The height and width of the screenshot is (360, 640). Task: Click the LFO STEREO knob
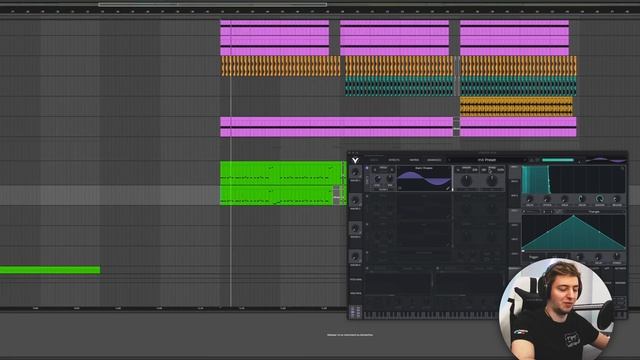point(617,257)
